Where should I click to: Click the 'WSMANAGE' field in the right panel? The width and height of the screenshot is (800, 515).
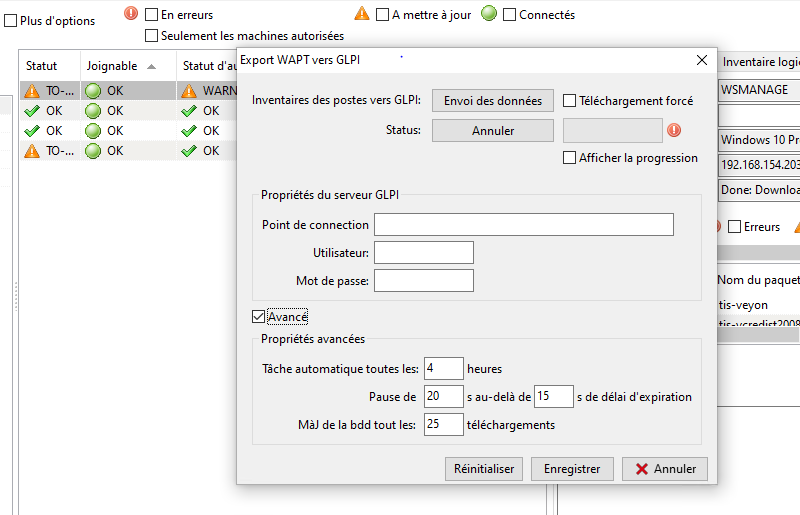point(759,90)
